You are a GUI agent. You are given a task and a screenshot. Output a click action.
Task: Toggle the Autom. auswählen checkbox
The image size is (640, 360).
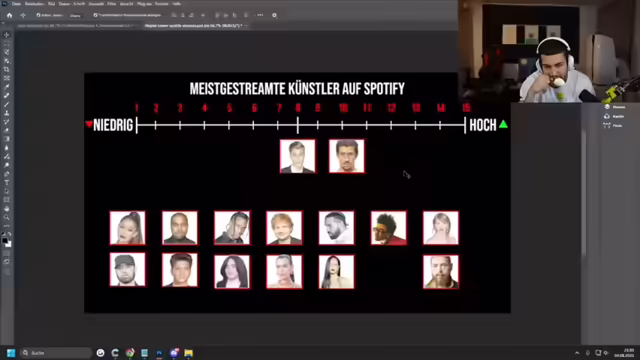(x=38, y=15)
